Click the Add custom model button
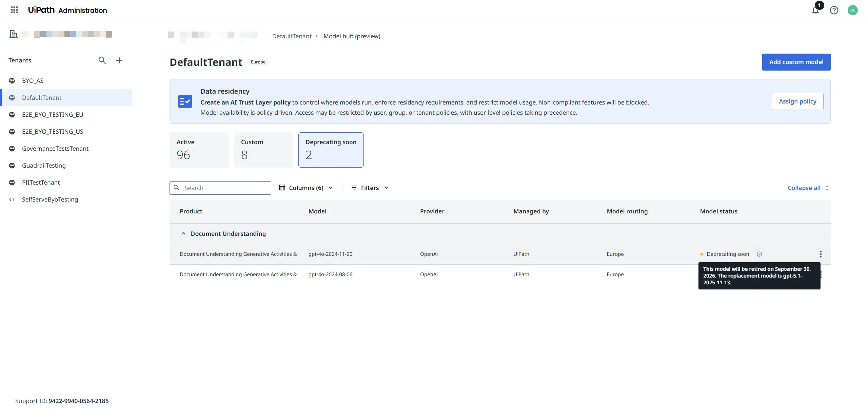The height and width of the screenshot is (417, 868). click(796, 62)
